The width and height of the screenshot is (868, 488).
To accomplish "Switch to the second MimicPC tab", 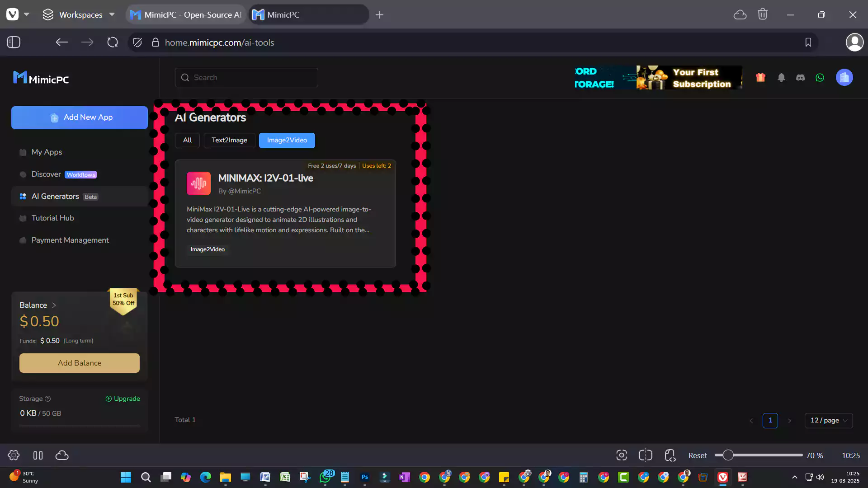I will (309, 14).
